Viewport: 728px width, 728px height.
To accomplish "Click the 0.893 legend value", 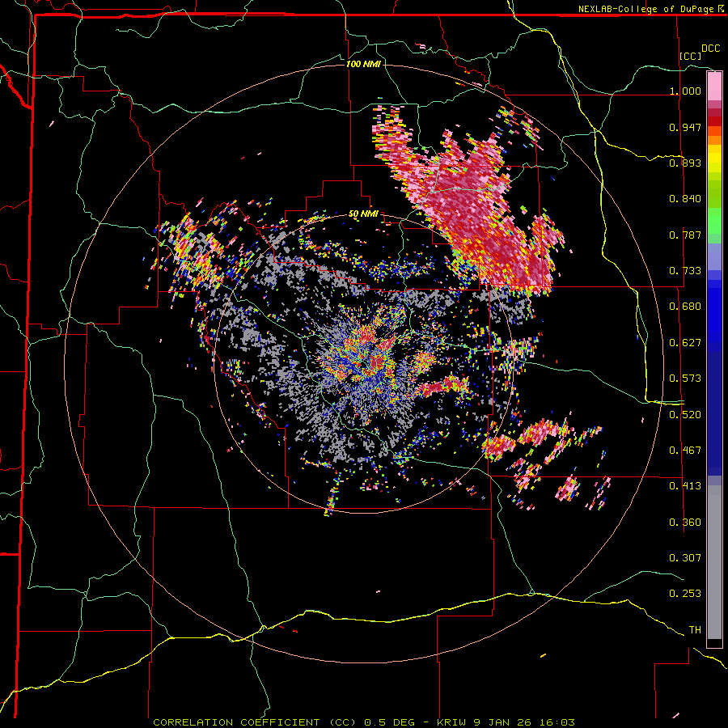I will click(685, 163).
